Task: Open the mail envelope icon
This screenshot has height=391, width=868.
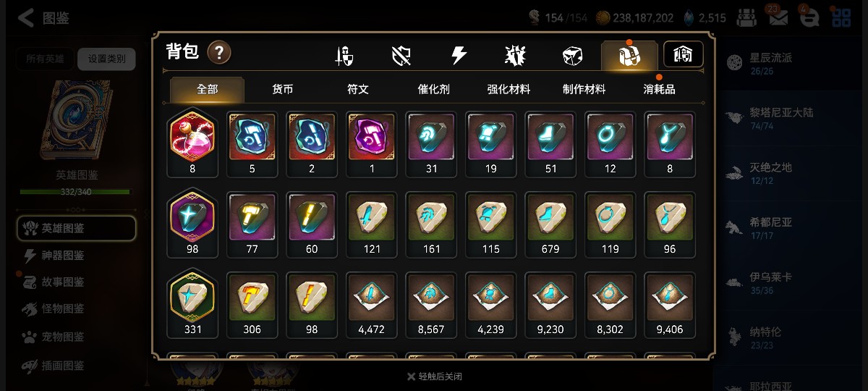Action: point(778,17)
